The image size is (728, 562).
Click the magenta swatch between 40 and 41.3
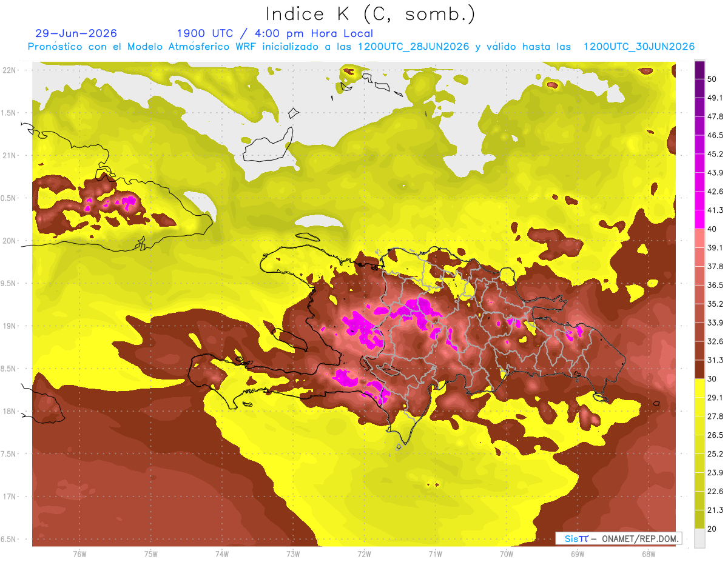click(699, 219)
